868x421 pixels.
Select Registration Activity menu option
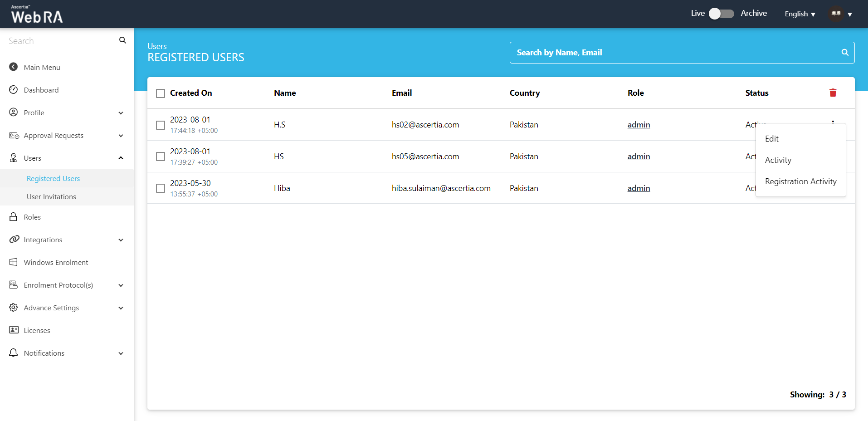[x=800, y=181]
